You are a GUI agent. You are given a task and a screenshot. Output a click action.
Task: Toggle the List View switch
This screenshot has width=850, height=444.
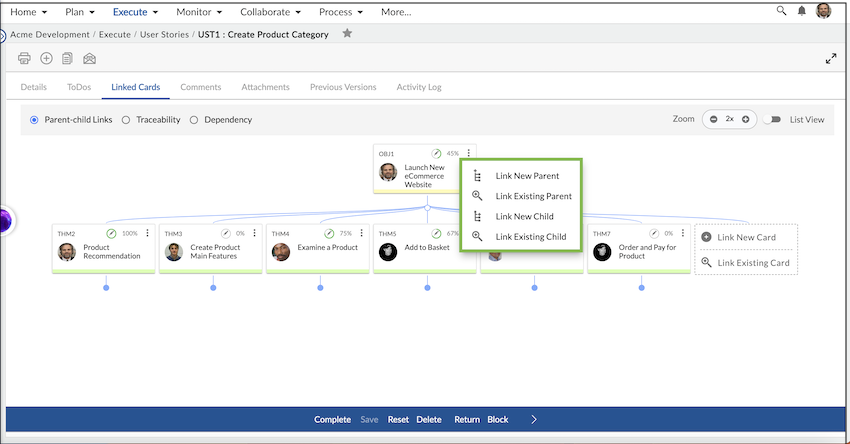pos(772,119)
